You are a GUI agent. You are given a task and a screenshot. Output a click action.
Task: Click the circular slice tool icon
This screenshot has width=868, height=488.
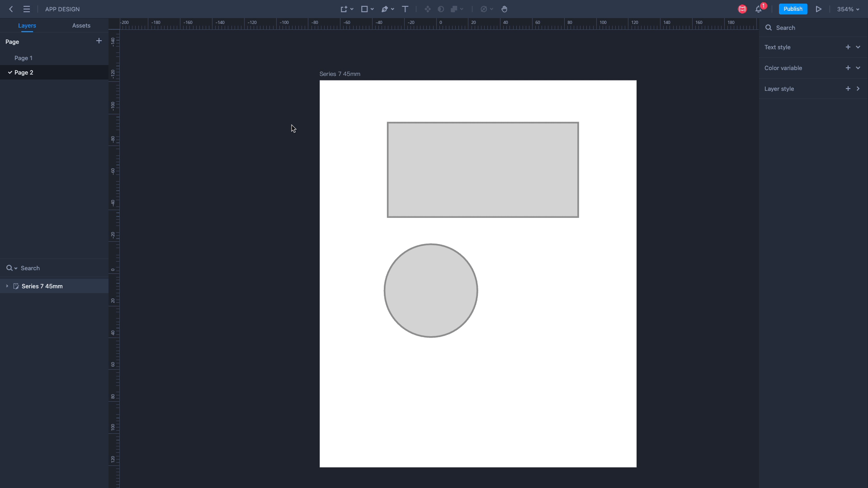pos(484,9)
